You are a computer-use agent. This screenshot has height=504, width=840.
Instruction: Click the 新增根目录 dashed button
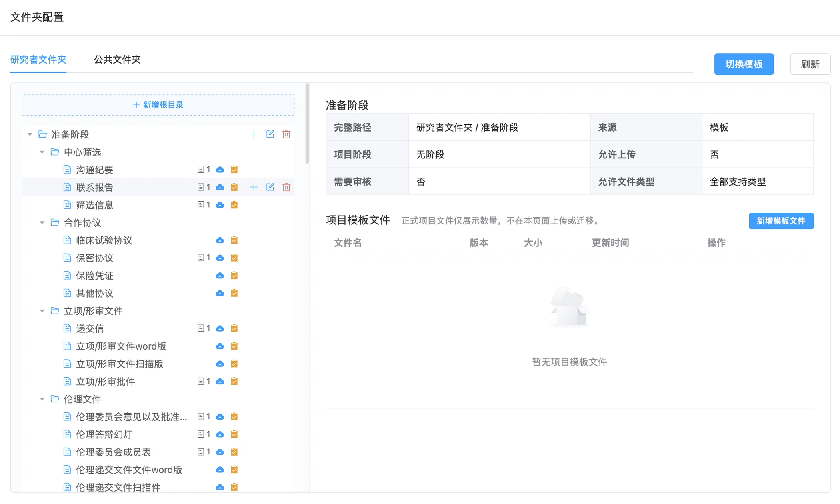click(x=158, y=105)
